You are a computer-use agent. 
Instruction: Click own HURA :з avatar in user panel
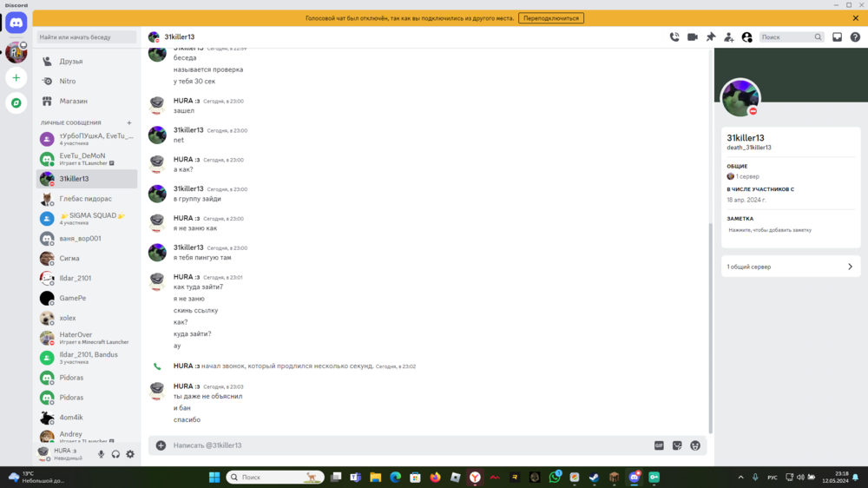click(43, 453)
